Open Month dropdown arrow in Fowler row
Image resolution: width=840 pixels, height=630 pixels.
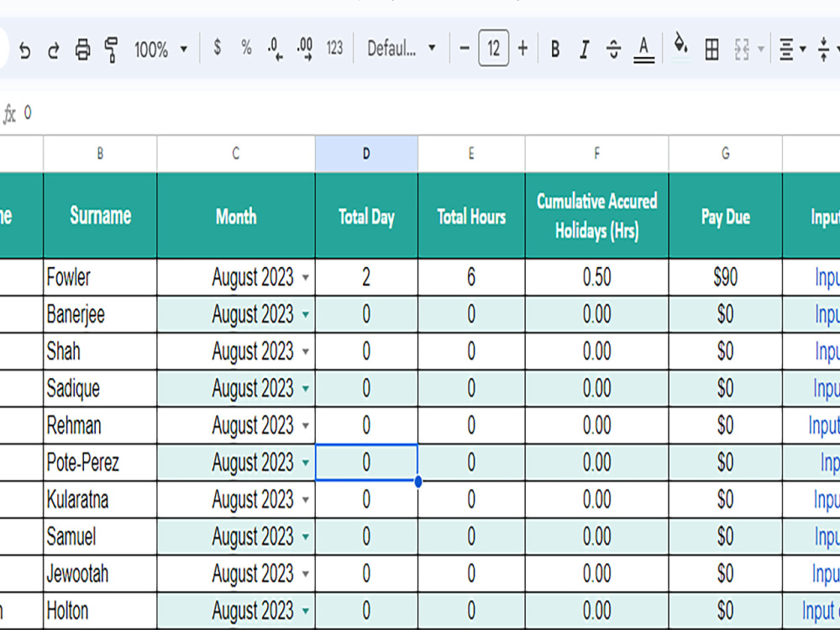pos(306,277)
